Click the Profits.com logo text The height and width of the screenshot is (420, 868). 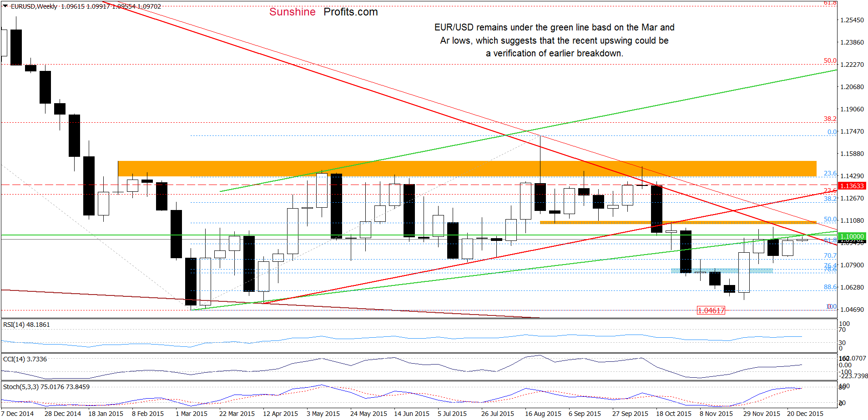(x=351, y=12)
